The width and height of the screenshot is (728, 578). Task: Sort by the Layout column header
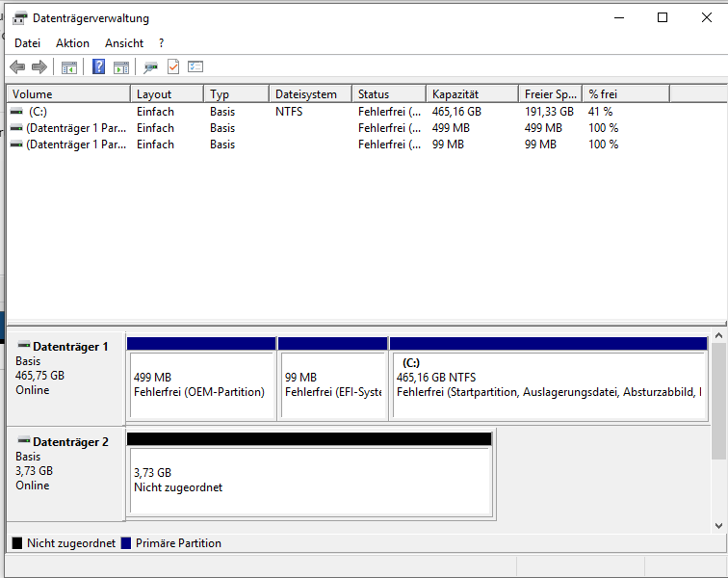click(x=168, y=93)
